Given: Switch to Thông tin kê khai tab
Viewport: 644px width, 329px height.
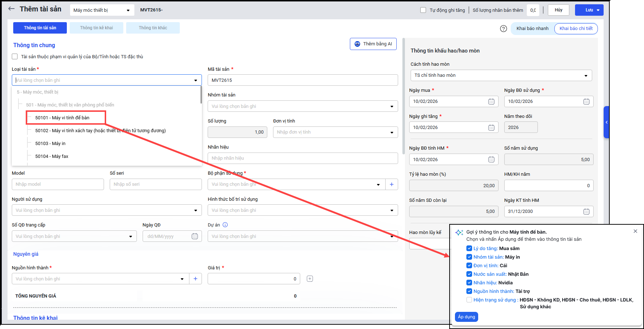Looking at the screenshot, I should [96, 28].
